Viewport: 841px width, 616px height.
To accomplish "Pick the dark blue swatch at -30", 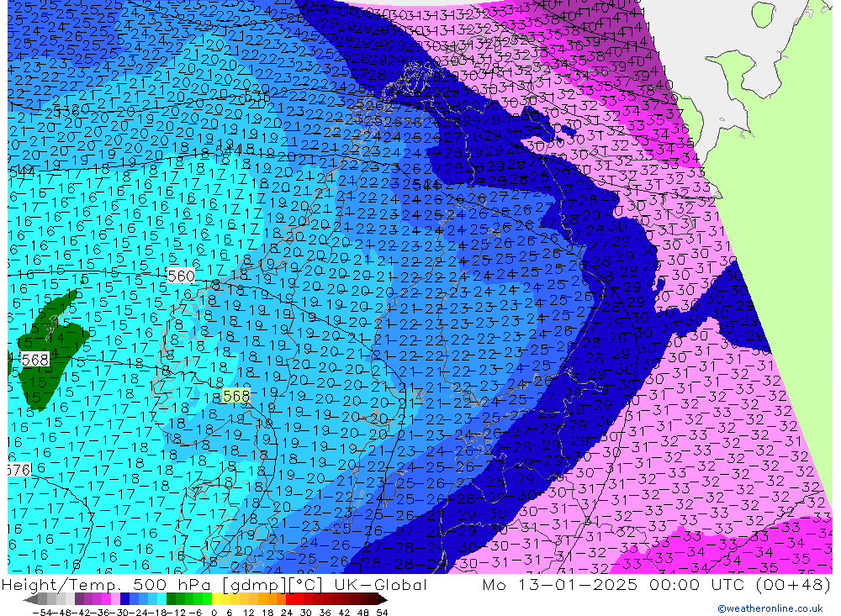I will pyautogui.click(x=125, y=599).
